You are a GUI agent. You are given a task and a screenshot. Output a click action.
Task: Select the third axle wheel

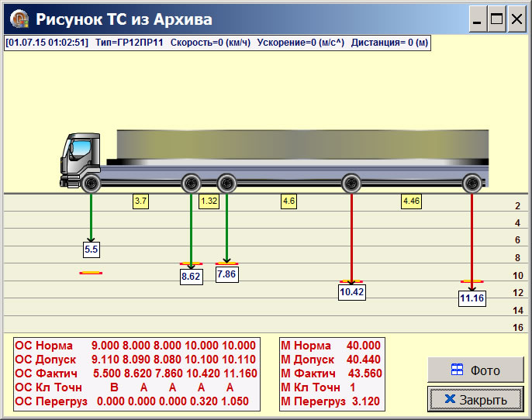click(x=226, y=184)
